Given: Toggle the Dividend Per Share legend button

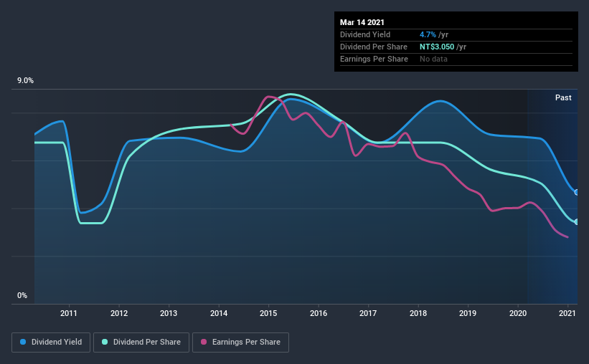Looking at the screenshot, I should 141,343.
